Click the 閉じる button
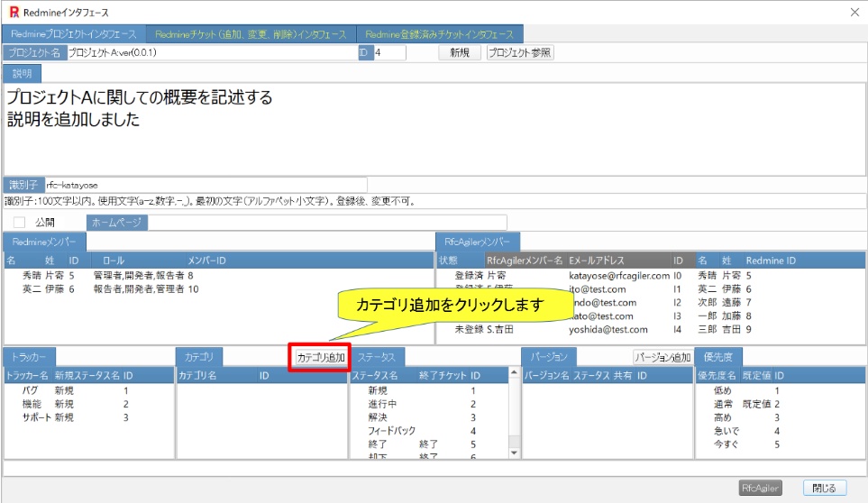The width and height of the screenshot is (868, 503). point(824,488)
